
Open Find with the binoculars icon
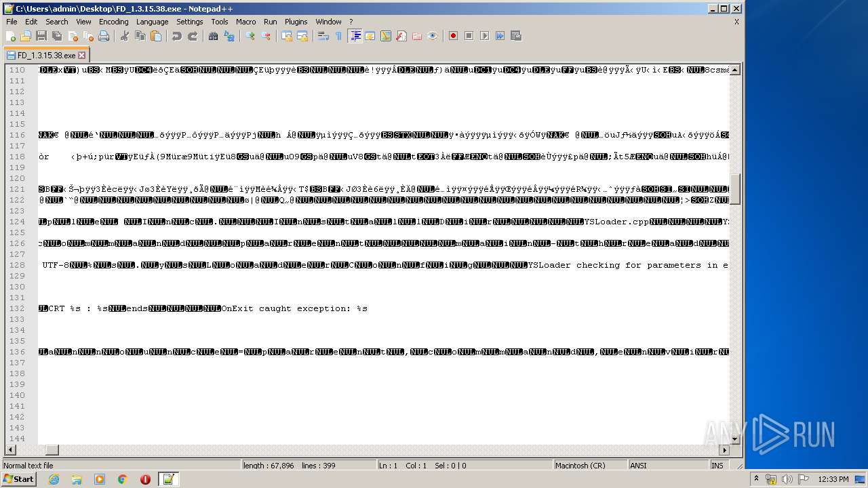[214, 36]
